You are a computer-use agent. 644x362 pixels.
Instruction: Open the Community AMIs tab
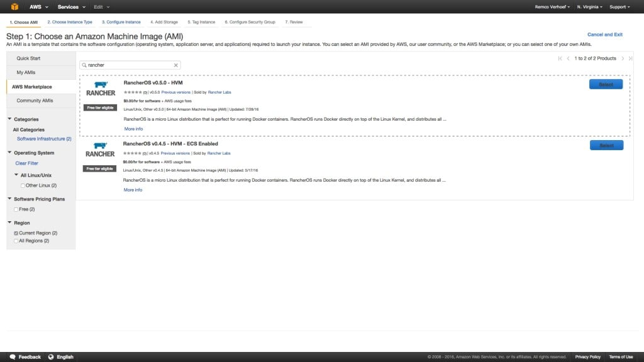pyautogui.click(x=35, y=101)
